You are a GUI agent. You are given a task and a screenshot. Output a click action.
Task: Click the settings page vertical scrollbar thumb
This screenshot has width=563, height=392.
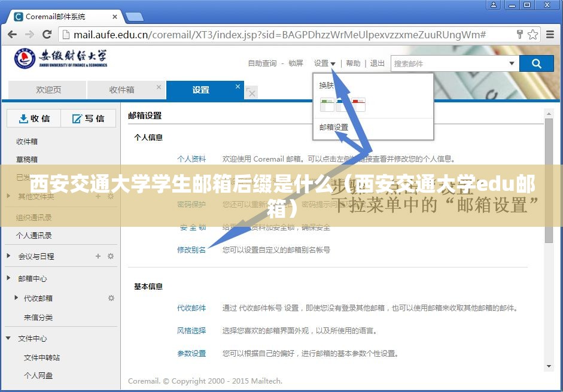coord(549,180)
